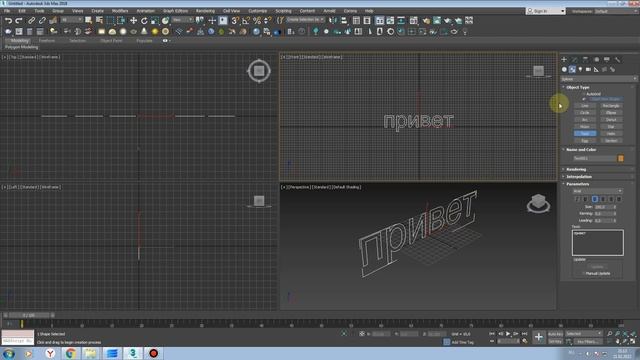This screenshot has height=360, width=640.
Task: Toggle Auto Key mode
Action: coord(555,334)
